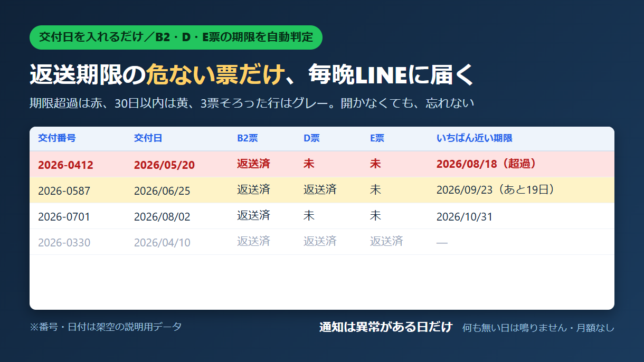Click the date 2026/08/02
Screen dimensions: 644x362
162,216
